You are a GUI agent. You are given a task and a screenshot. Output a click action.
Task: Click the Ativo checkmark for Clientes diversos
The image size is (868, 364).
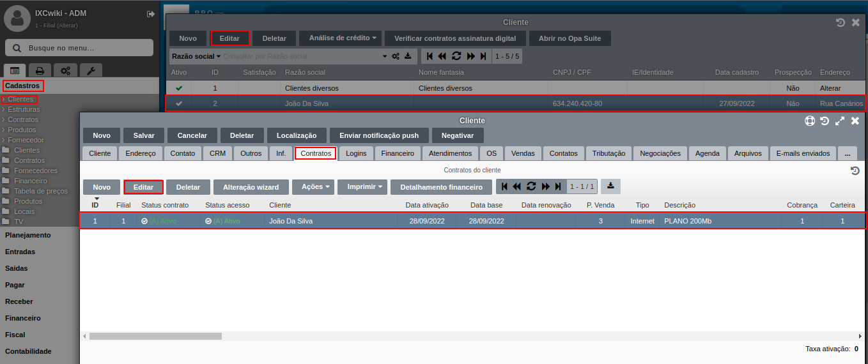tap(179, 88)
